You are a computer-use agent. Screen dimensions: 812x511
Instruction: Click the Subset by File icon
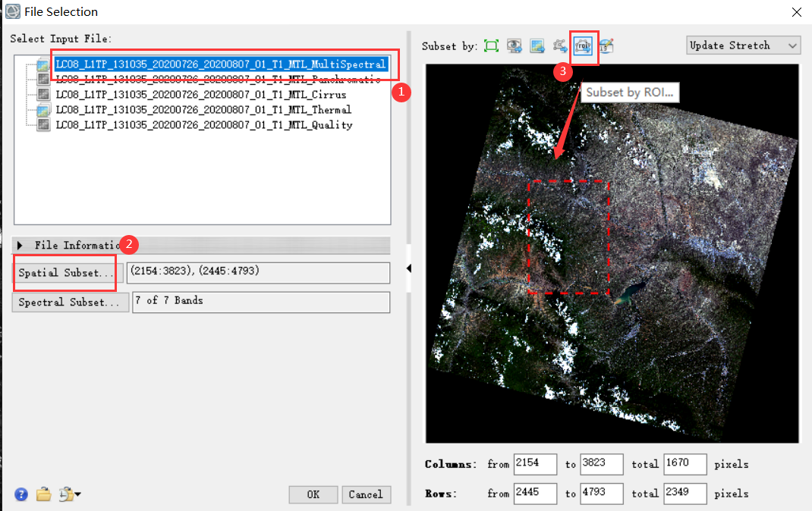[x=537, y=46]
